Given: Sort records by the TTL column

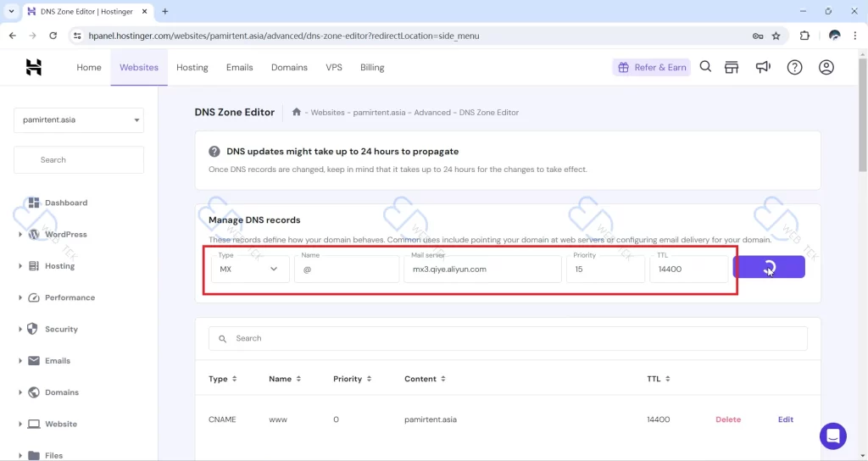Looking at the screenshot, I should click(657, 379).
